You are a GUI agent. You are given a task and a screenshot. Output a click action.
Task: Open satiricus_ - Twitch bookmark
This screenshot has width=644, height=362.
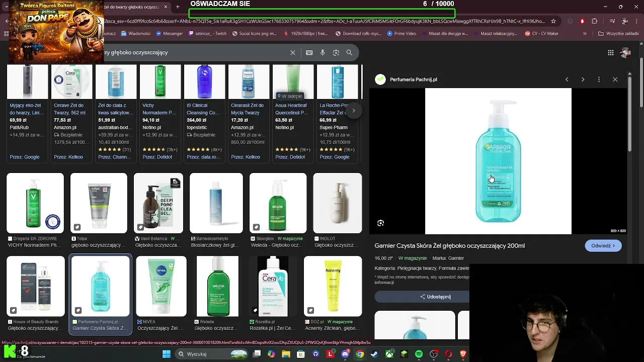[208, 34]
